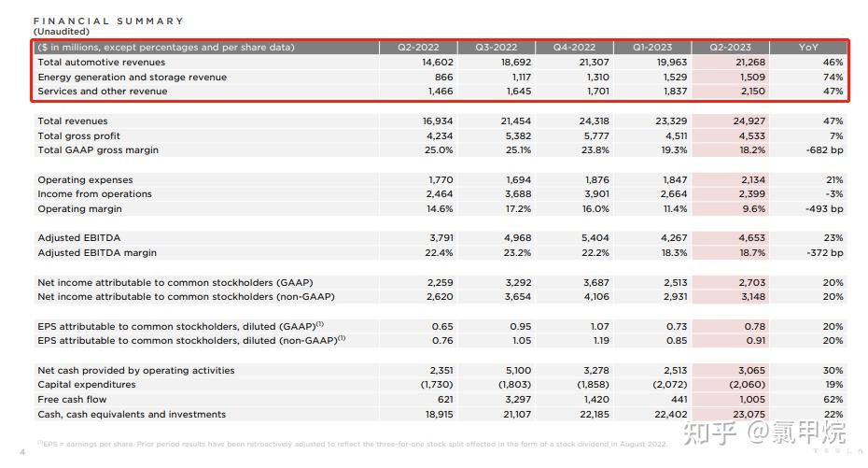
Task: Click the "Total GAAP gross margin" label
Action: coord(98,150)
